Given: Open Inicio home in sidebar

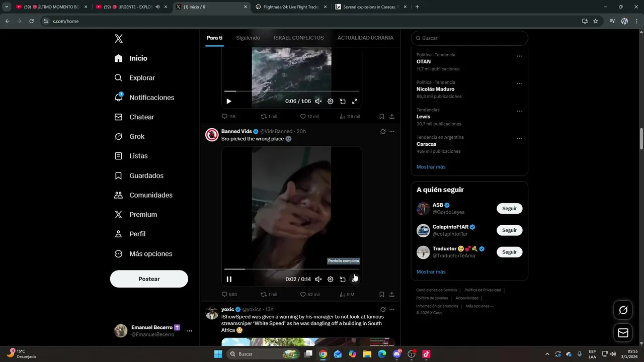Looking at the screenshot, I should coord(131,58).
